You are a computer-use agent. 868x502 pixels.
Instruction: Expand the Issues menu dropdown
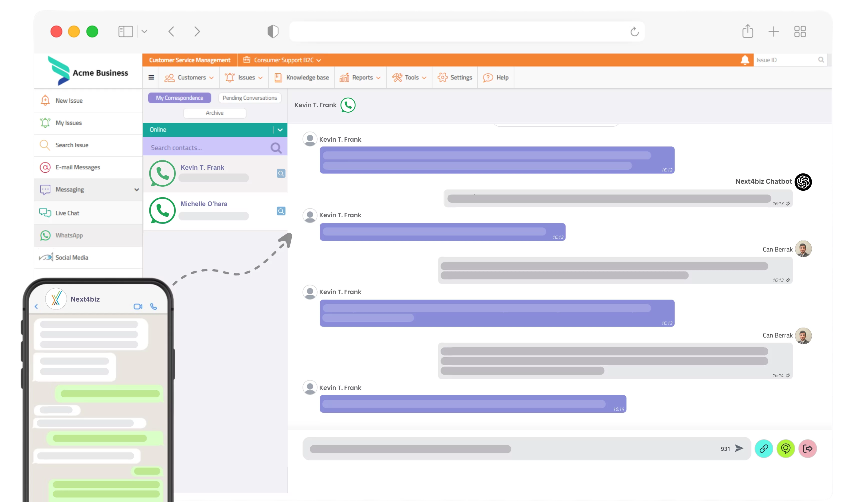pyautogui.click(x=244, y=77)
